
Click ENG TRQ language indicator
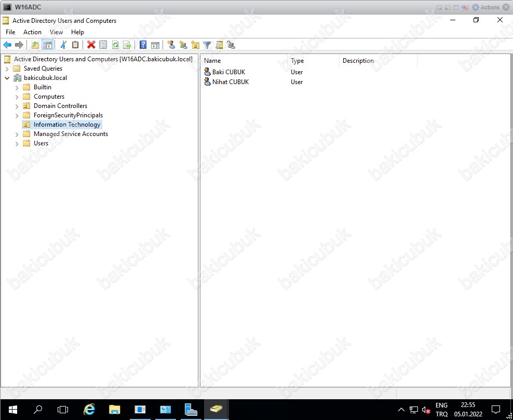(x=441, y=410)
